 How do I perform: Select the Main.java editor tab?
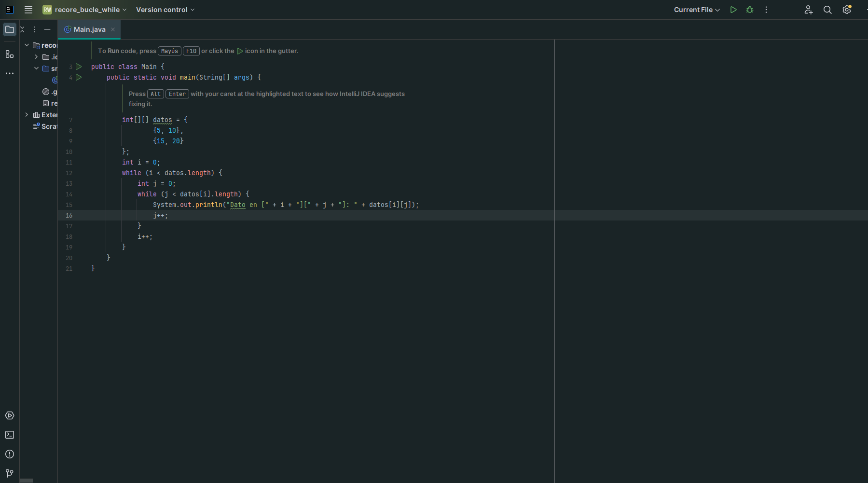point(89,29)
